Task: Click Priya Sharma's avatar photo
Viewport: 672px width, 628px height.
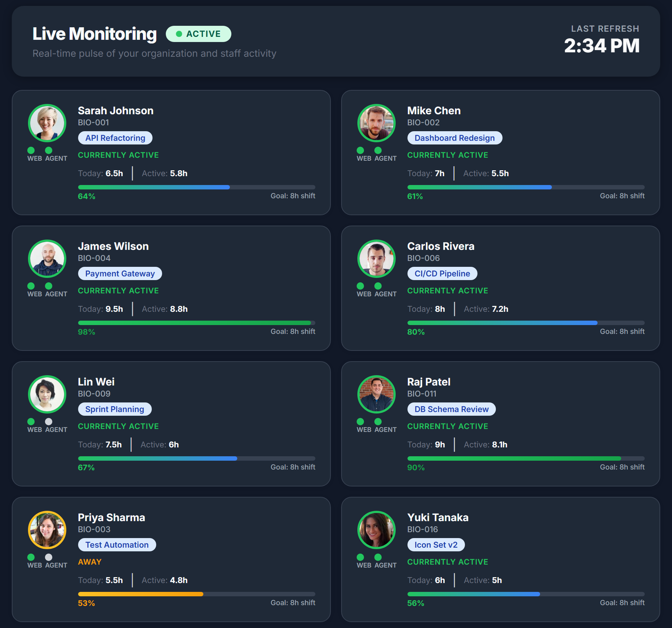Action: point(47,530)
